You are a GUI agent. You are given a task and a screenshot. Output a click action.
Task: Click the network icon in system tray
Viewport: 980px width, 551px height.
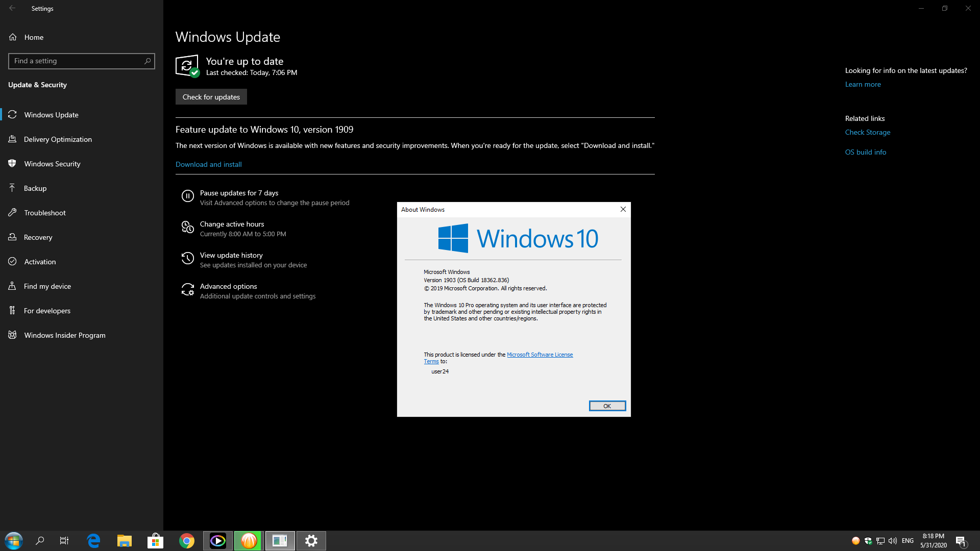click(880, 541)
